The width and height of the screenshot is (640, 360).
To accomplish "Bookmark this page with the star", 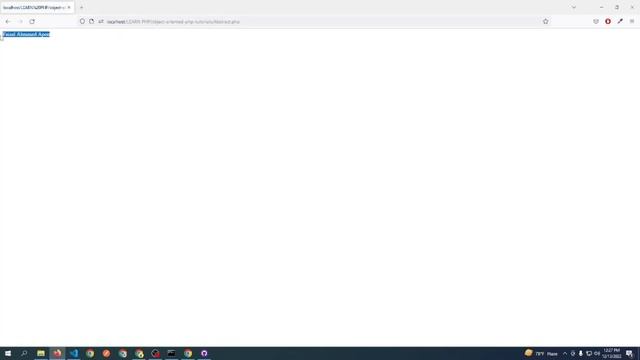I will (x=546, y=21).
